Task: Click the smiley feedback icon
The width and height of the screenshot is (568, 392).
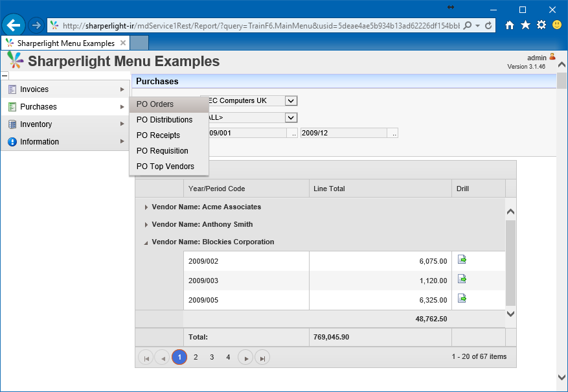Action: coord(557,25)
